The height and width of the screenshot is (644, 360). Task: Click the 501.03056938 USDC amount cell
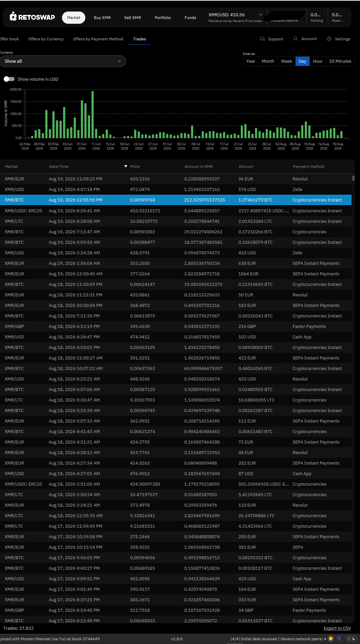coord(263,484)
